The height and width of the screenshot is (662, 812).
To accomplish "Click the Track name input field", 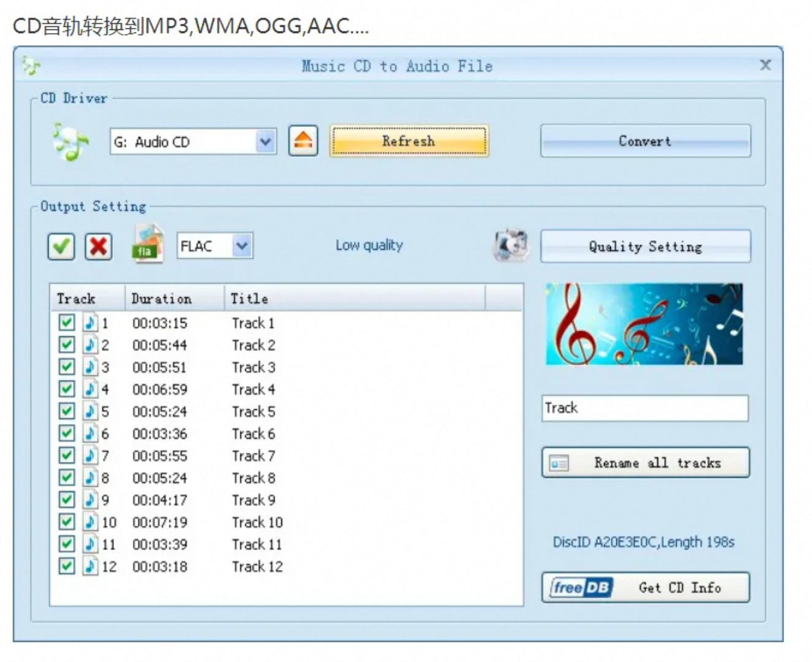I will tap(645, 408).
